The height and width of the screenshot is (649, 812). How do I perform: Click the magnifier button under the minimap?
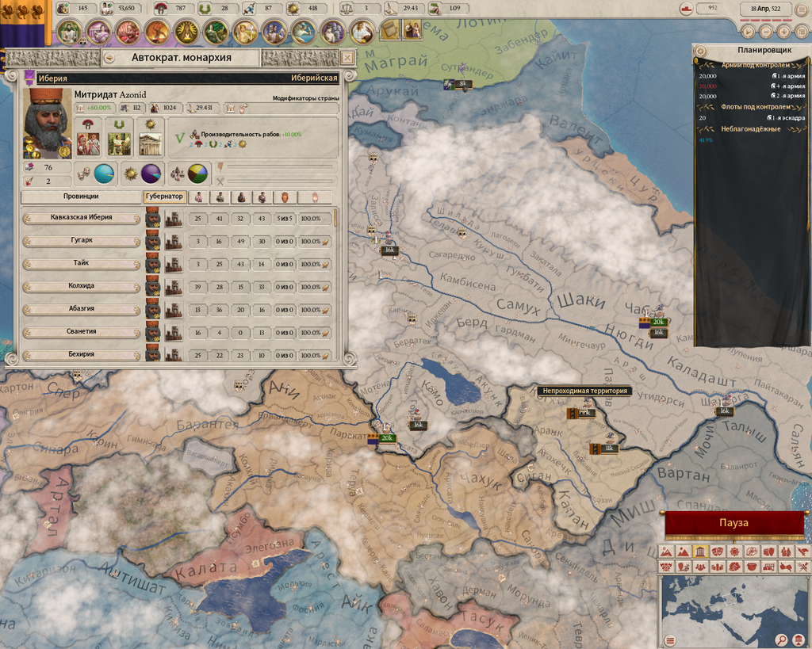781,640
